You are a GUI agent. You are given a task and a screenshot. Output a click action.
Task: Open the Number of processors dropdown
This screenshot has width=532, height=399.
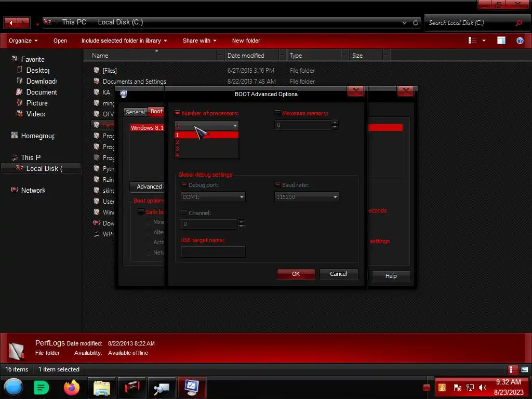206,126
